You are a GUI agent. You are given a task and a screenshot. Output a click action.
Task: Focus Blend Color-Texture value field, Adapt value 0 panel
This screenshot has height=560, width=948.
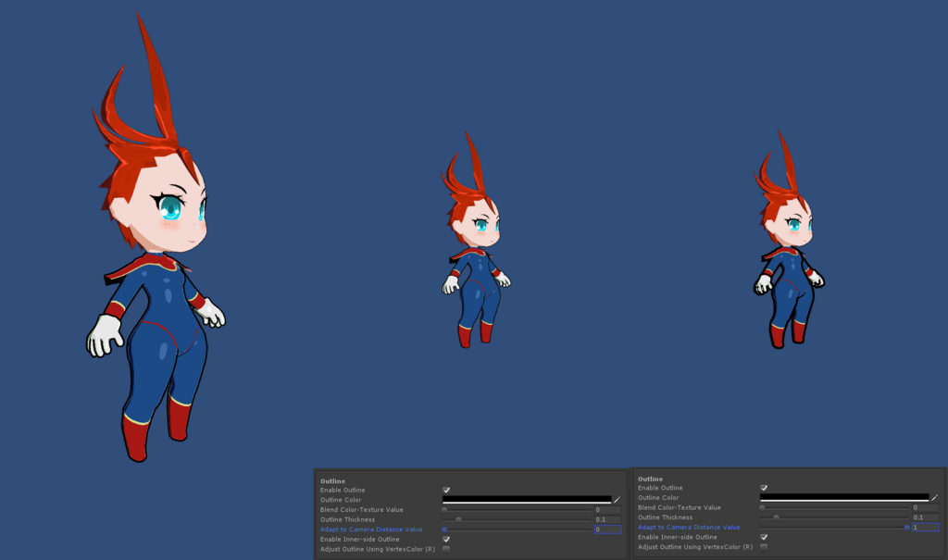(607, 510)
